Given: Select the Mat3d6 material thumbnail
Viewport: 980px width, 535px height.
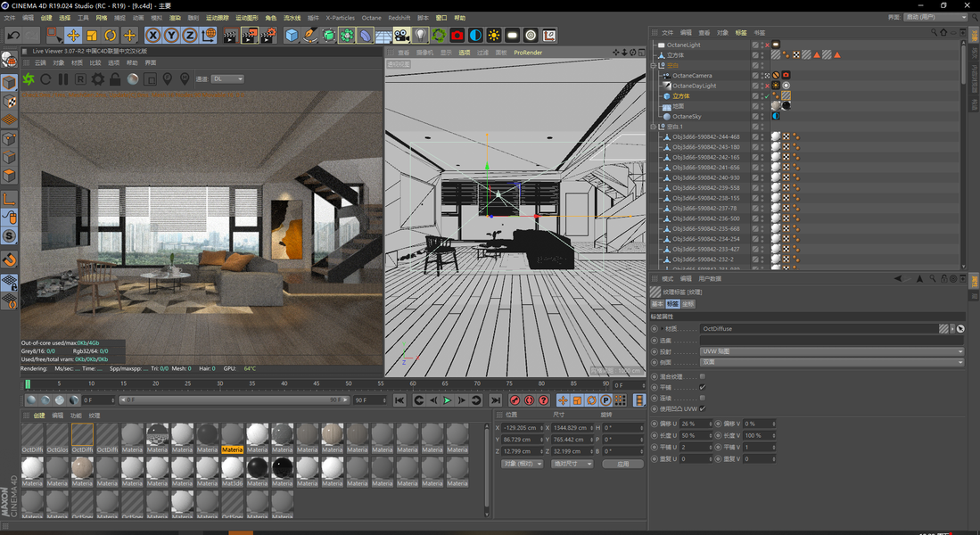Looking at the screenshot, I should (232, 472).
